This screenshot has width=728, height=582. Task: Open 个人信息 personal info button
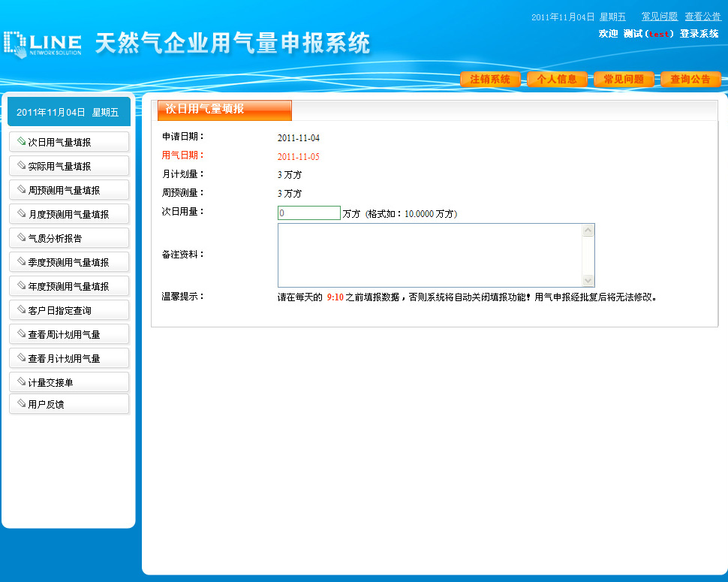click(x=557, y=80)
